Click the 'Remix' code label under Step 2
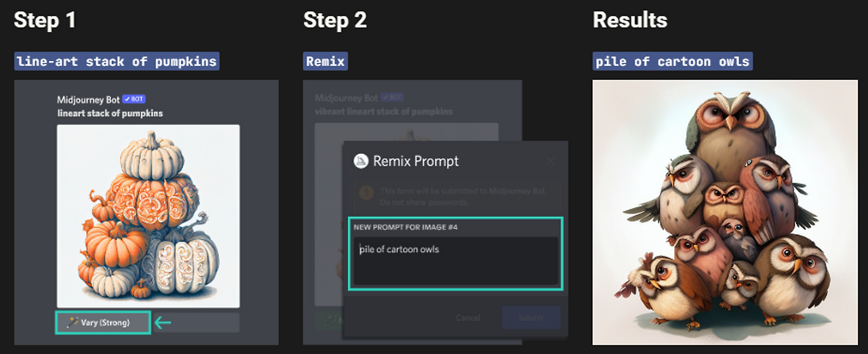This screenshot has height=354, width=868. (x=325, y=62)
